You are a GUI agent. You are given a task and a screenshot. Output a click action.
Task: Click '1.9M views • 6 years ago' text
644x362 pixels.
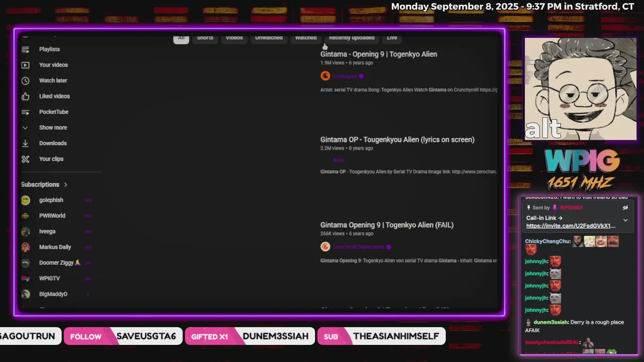coord(347,63)
